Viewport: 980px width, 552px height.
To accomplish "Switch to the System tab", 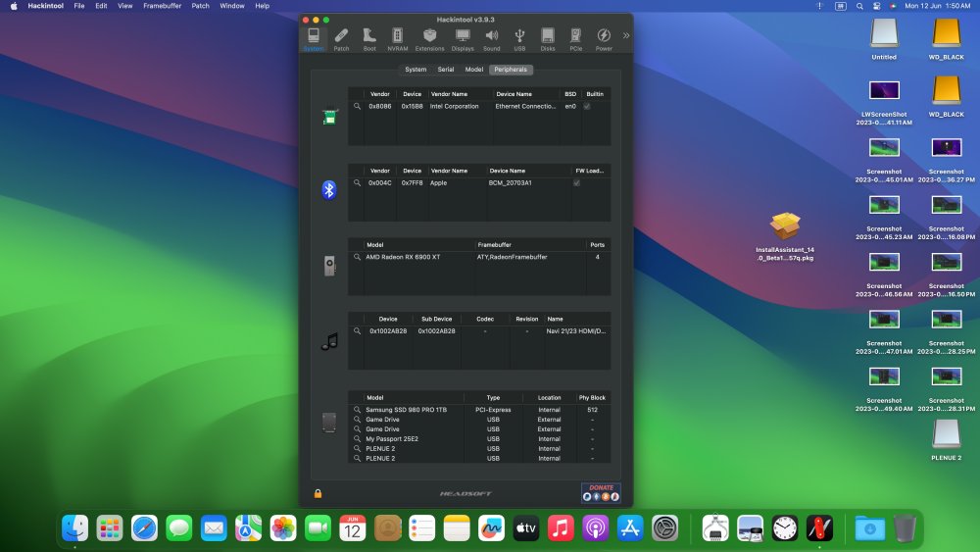I will [416, 70].
